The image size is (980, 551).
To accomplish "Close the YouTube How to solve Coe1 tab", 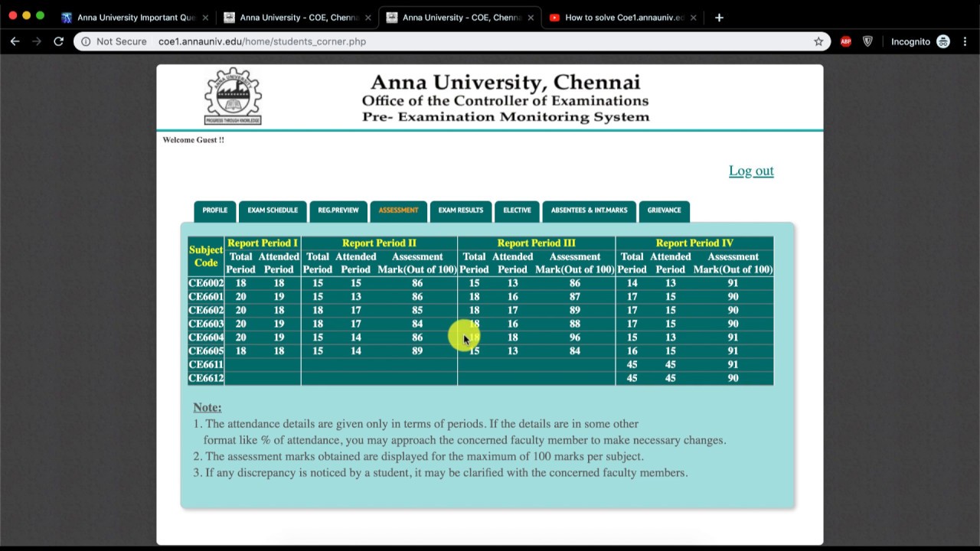I will pos(693,17).
